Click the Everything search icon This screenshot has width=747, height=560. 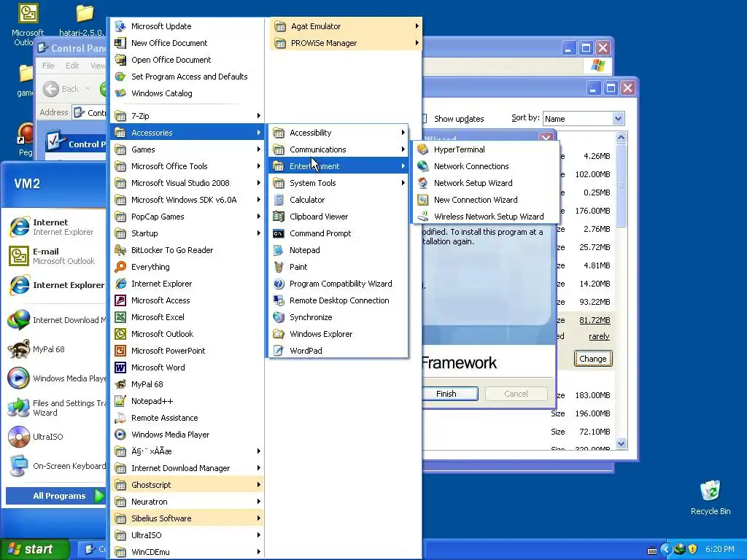tap(120, 267)
